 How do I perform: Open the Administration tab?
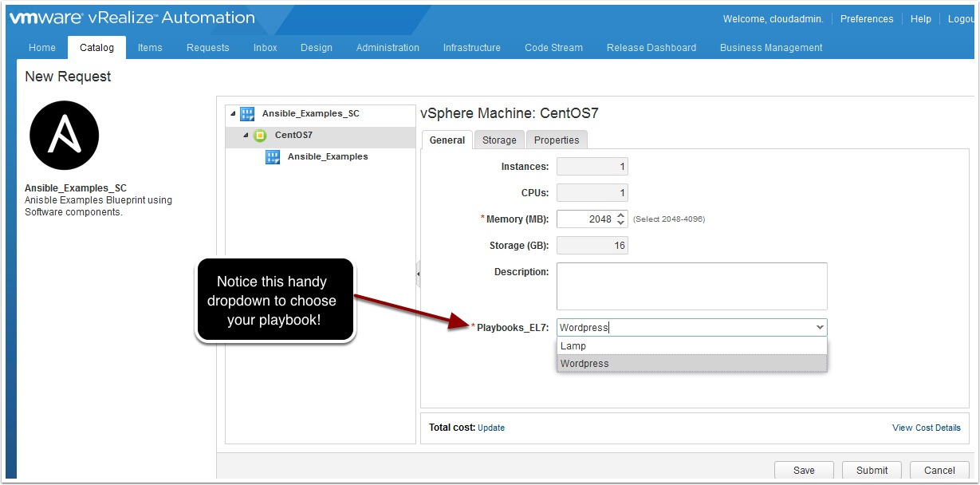click(388, 48)
